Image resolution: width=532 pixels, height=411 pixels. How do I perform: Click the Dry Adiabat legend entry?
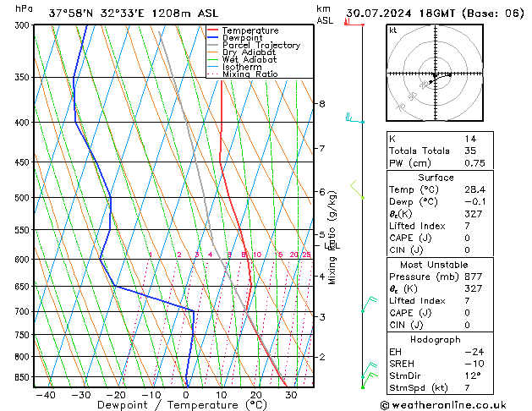(x=250, y=52)
